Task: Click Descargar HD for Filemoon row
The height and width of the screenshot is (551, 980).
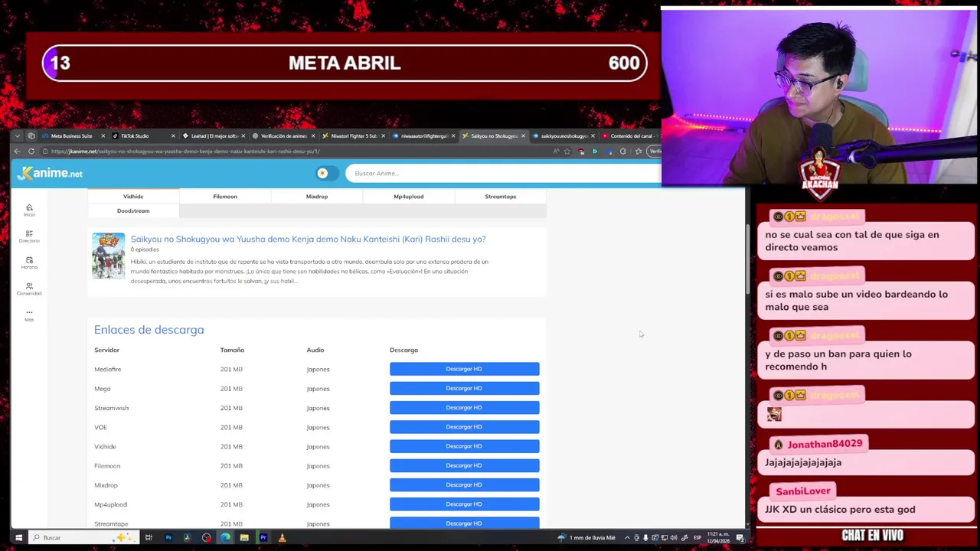Action: pos(464,465)
